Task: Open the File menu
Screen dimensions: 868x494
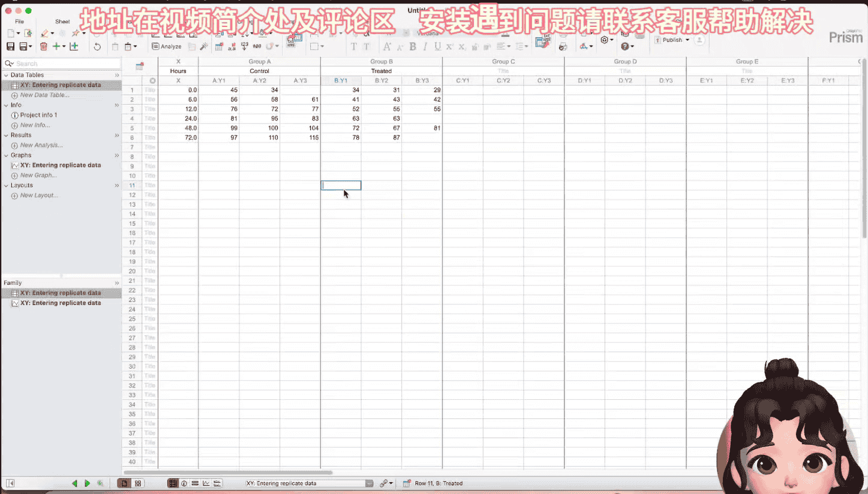Action: pyautogui.click(x=19, y=20)
